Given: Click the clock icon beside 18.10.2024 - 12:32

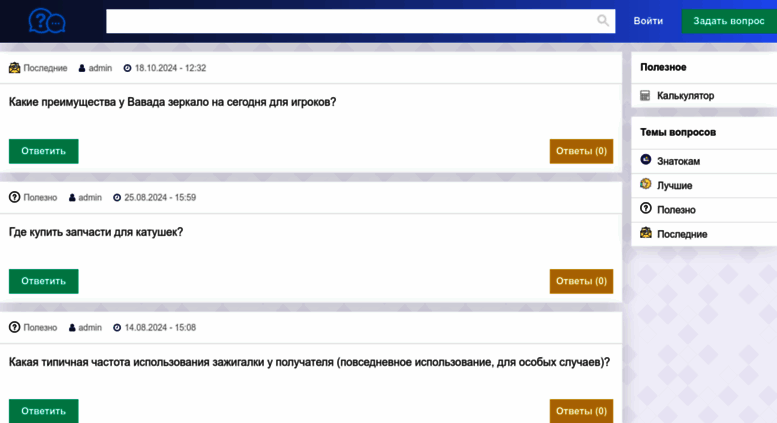Looking at the screenshot, I should coord(127,68).
